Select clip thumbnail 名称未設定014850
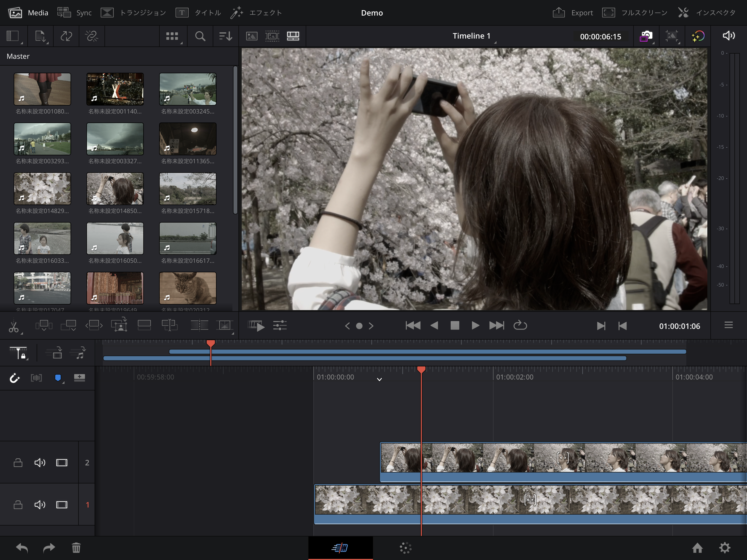The height and width of the screenshot is (560, 747). pyautogui.click(x=115, y=189)
